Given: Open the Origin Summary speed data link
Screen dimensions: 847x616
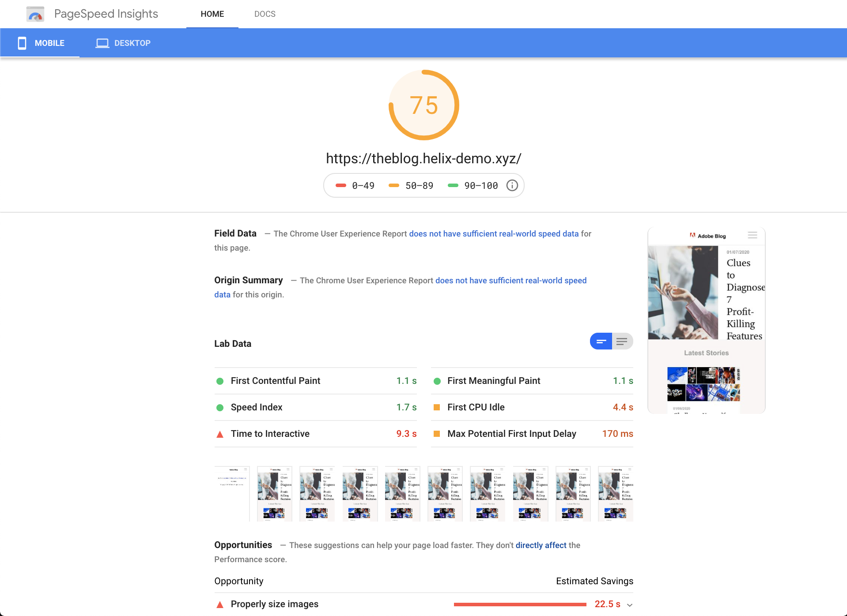Looking at the screenshot, I should pyautogui.click(x=511, y=280).
